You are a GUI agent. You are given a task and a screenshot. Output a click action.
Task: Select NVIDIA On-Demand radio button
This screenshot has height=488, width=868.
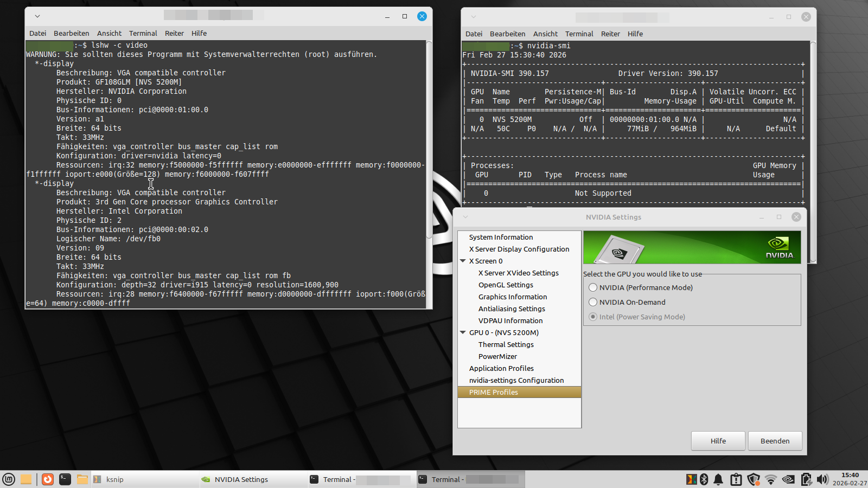593,303
